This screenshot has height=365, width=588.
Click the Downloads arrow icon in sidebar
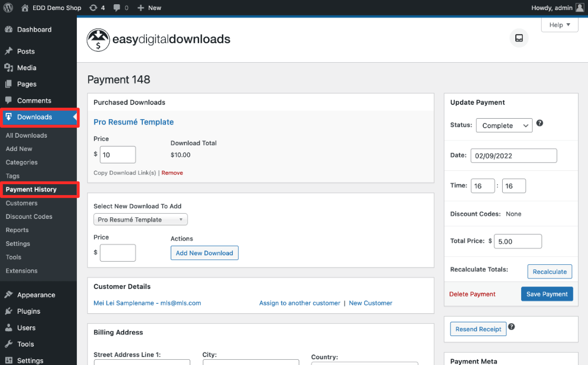point(8,117)
